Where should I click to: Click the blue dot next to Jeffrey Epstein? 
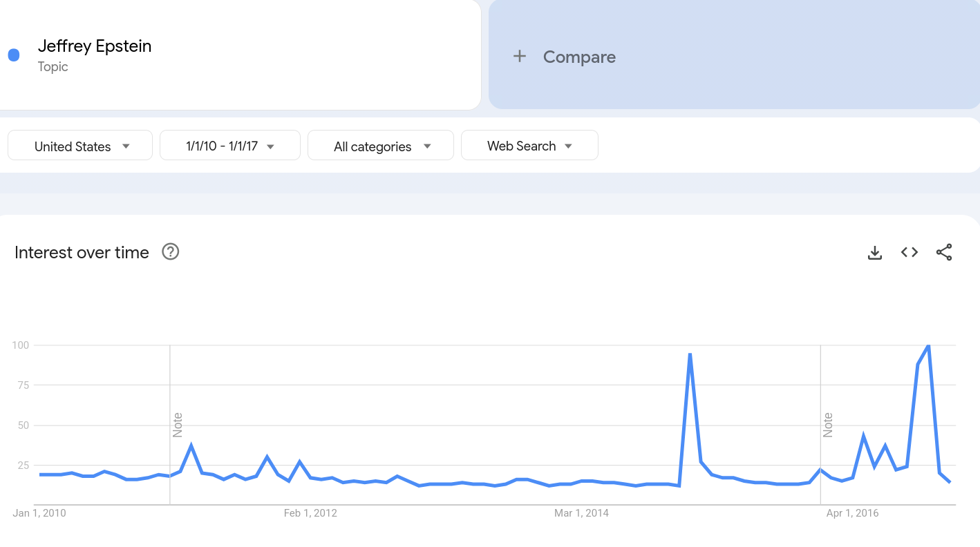click(14, 55)
